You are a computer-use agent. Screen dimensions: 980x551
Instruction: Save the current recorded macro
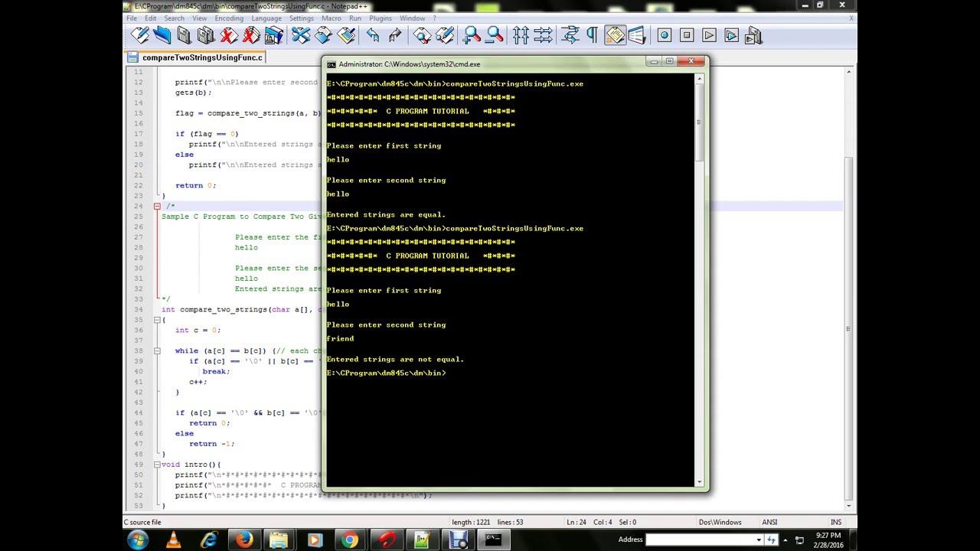click(753, 35)
